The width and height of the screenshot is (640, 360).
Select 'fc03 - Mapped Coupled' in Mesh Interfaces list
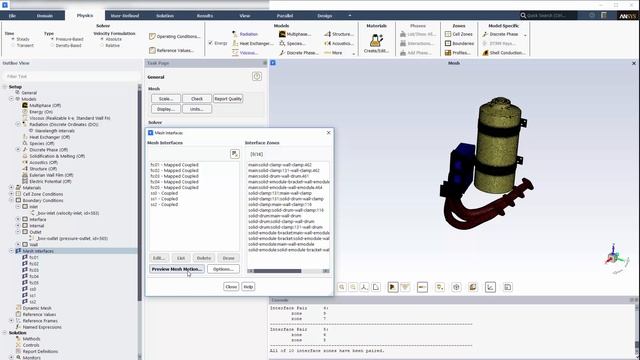174,176
